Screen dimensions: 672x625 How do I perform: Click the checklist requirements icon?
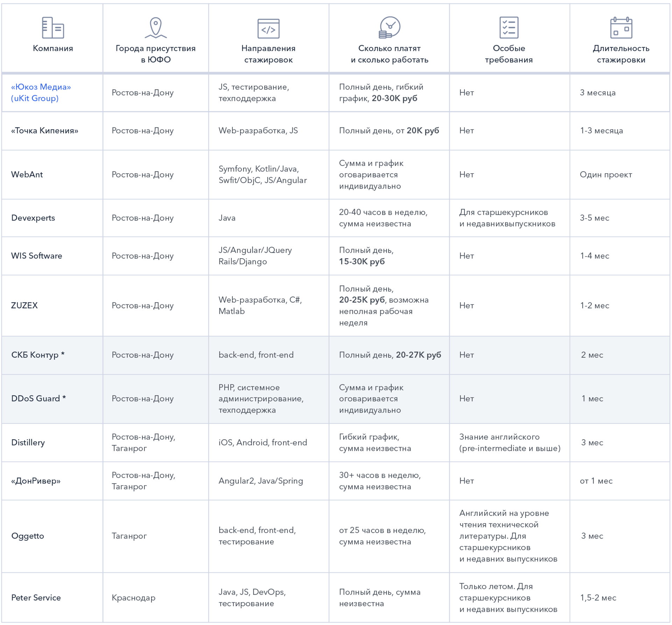click(509, 28)
